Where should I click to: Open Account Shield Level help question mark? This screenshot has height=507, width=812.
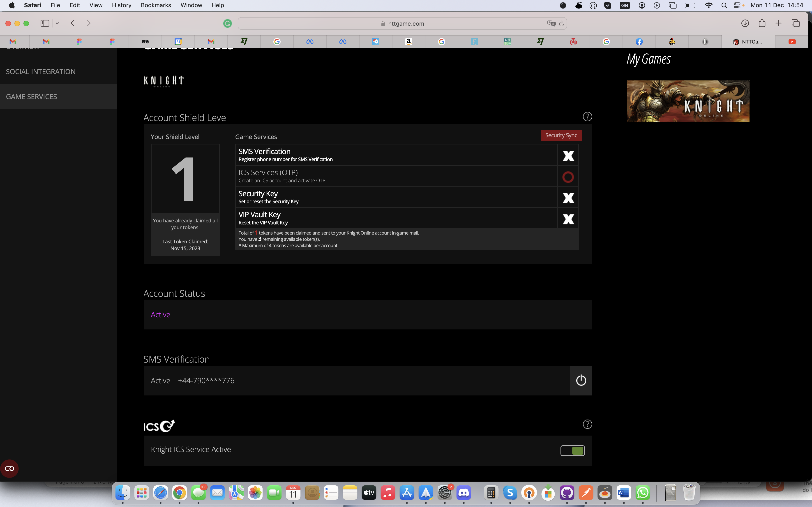click(587, 117)
